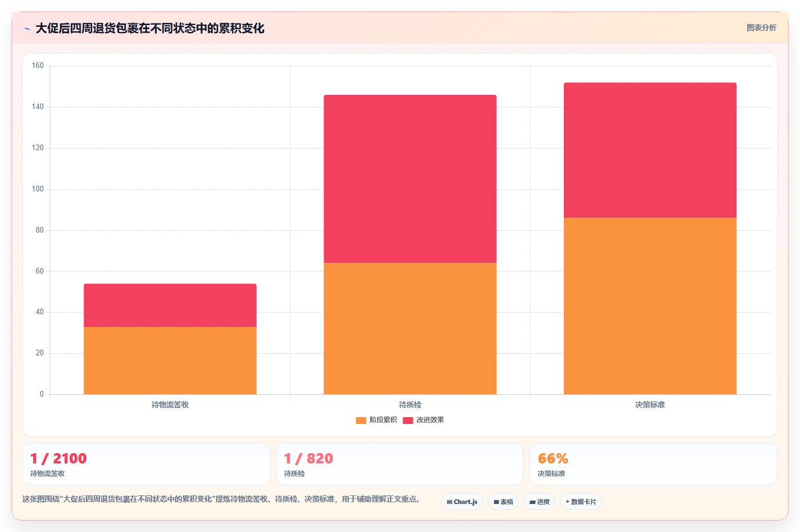
Task: Click the 图表分析 label in header
Action: 761,27
